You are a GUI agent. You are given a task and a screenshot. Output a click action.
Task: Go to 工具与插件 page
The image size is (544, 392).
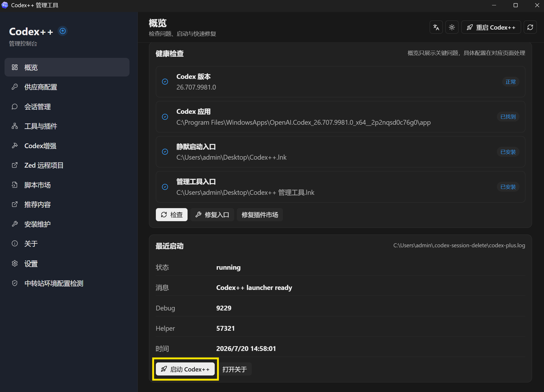pyautogui.click(x=67, y=126)
